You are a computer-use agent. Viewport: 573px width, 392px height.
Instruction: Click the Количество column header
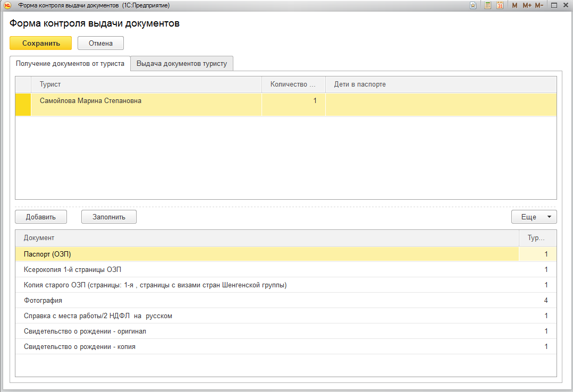point(293,84)
